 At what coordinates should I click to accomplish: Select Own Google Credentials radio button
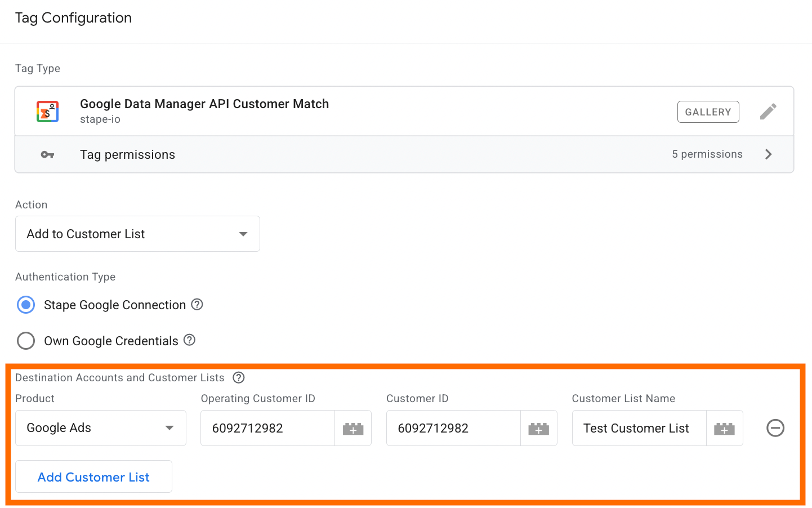26,341
